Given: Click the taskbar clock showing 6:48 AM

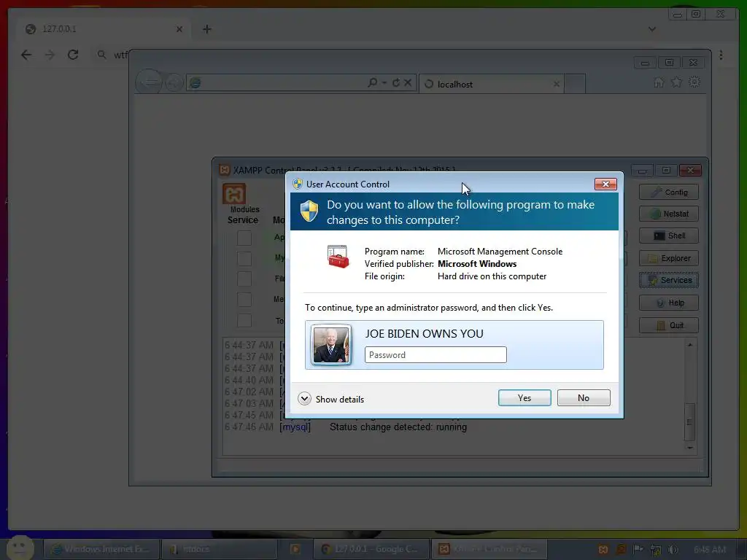Looking at the screenshot, I should 710,550.
